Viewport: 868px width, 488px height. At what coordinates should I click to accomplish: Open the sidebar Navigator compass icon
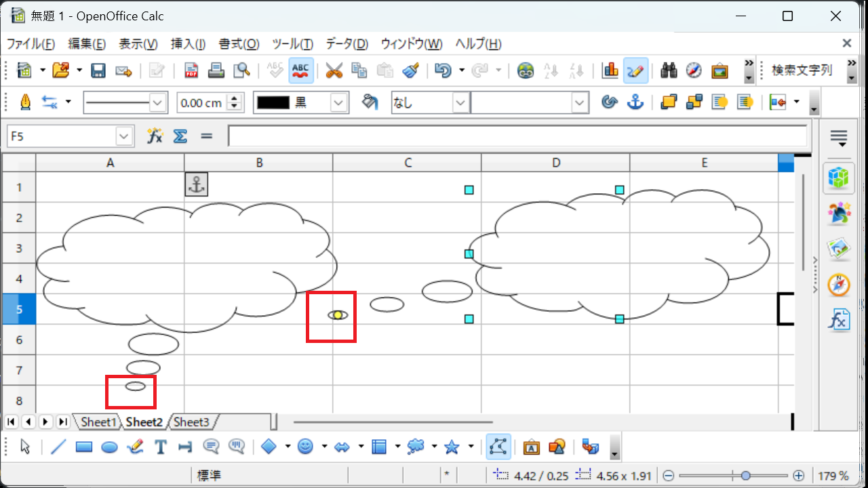pyautogui.click(x=839, y=285)
